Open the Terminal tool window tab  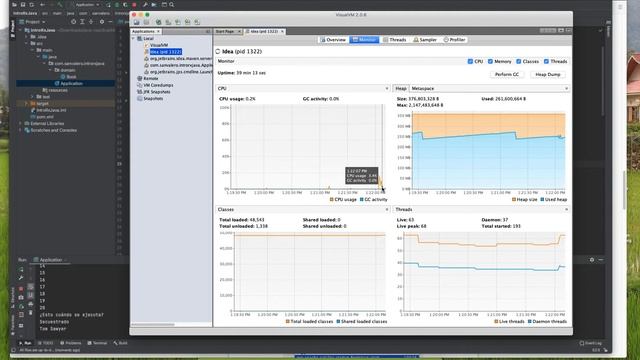[98, 343]
